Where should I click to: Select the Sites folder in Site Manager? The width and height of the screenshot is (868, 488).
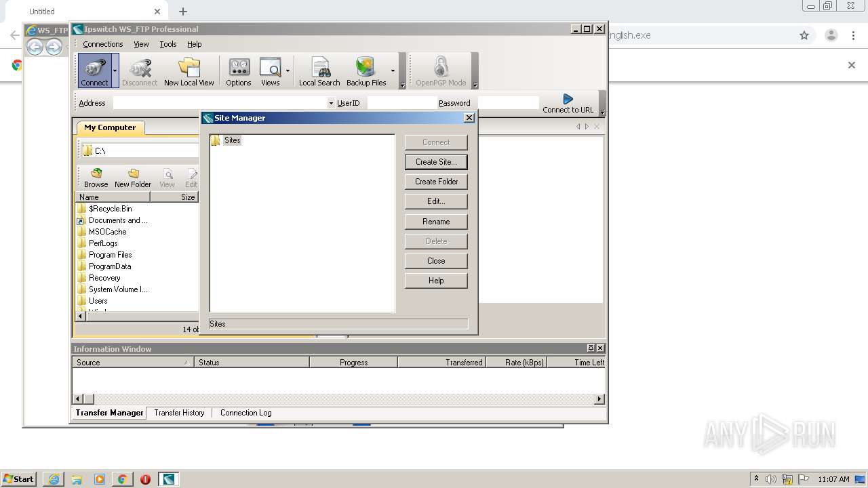(232, 140)
